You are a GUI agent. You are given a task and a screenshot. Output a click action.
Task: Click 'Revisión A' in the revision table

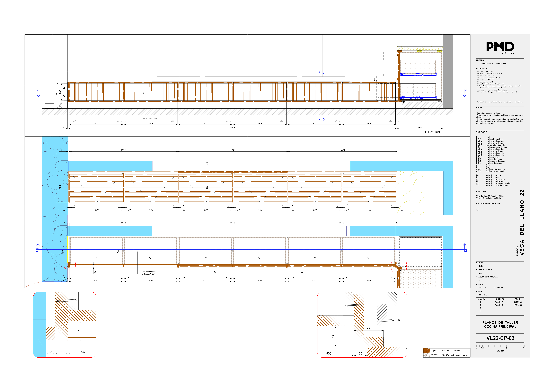coord(499,302)
